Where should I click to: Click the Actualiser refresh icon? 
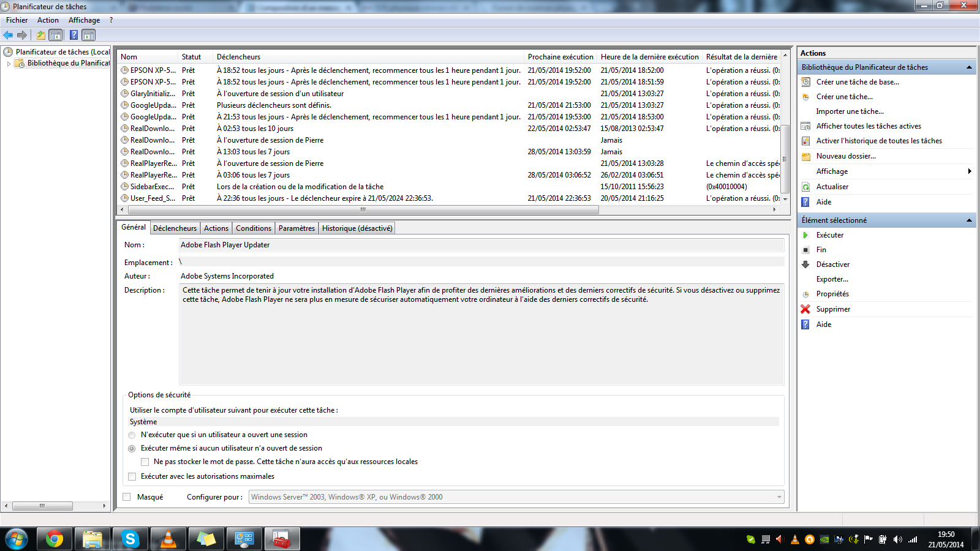coord(805,187)
